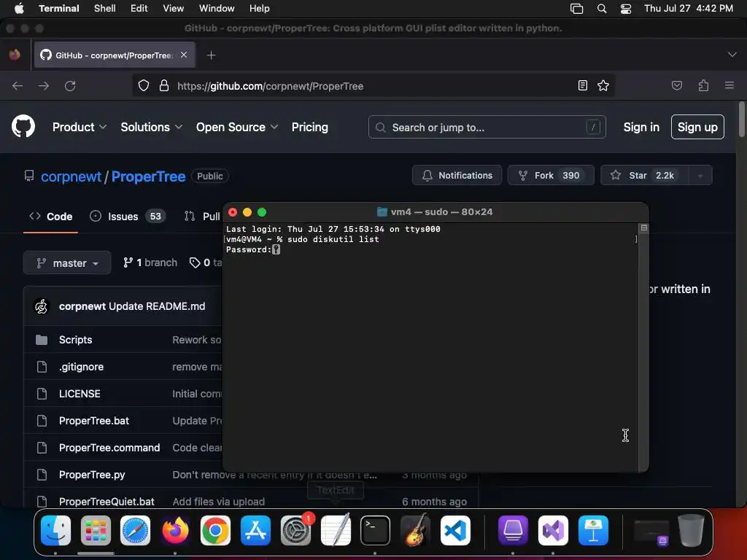The height and width of the screenshot is (560, 747).
Task: Open Visual Studio Code from the Dock
Action: coord(455,530)
